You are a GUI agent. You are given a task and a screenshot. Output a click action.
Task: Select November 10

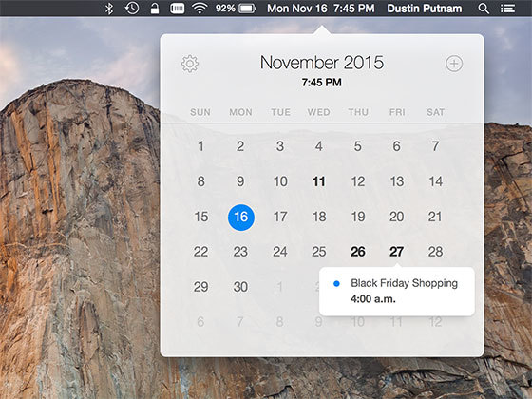tap(280, 181)
